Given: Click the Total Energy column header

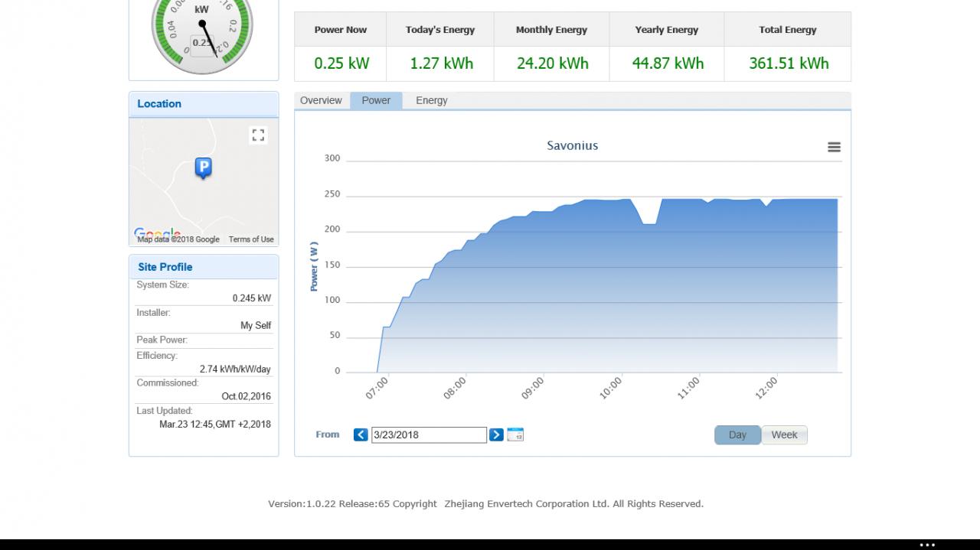Looking at the screenshot, I should pyautogui.click(x=788, y=30).
